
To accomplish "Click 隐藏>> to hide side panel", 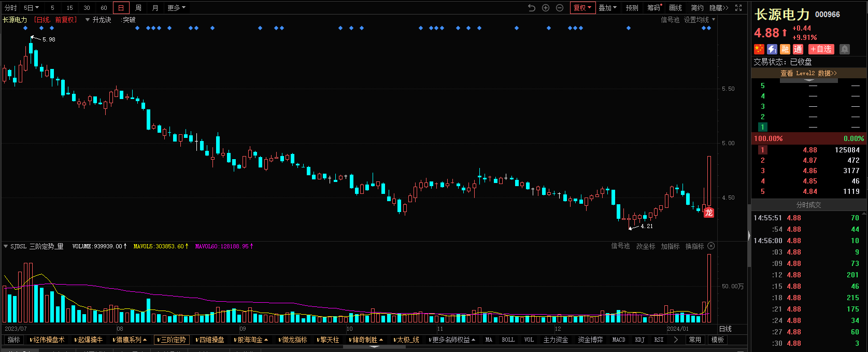I will pos(719,8).
